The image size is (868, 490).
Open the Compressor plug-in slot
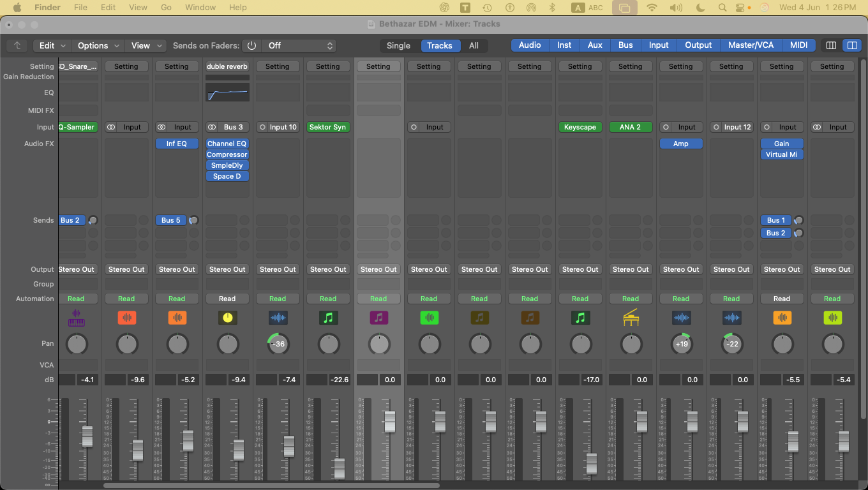click(227, 154)
